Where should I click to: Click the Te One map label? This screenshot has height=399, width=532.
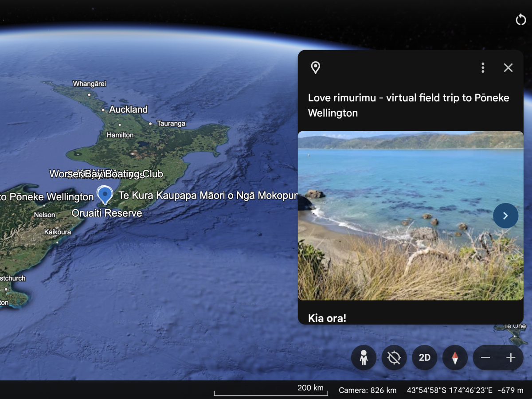pos(515,326)
